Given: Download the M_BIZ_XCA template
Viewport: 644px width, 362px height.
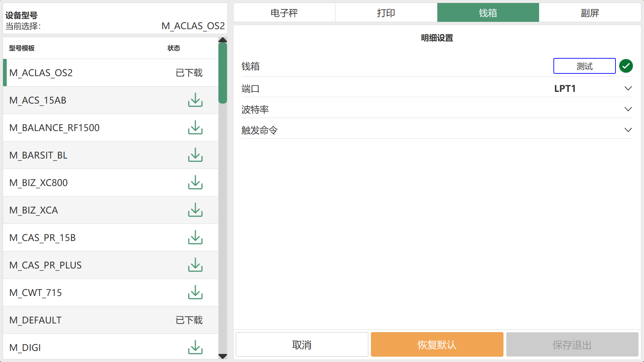Looking at the screenshot, I should coord(195,210).
